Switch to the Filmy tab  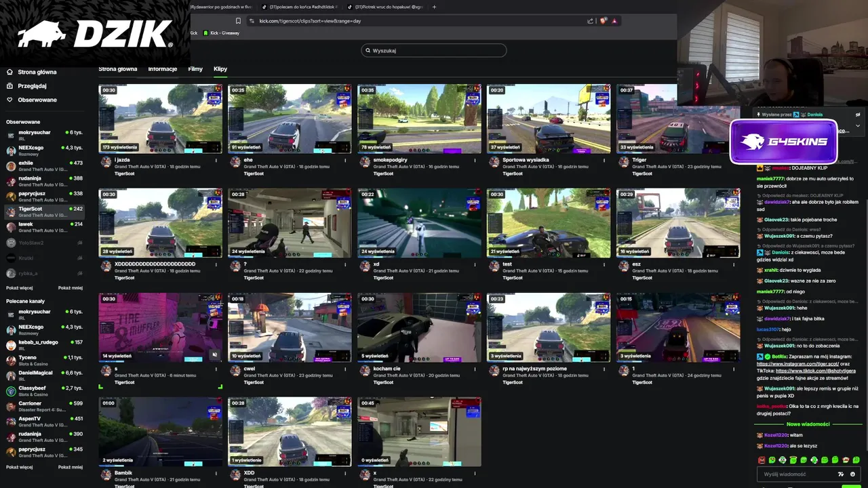(195, 69)
